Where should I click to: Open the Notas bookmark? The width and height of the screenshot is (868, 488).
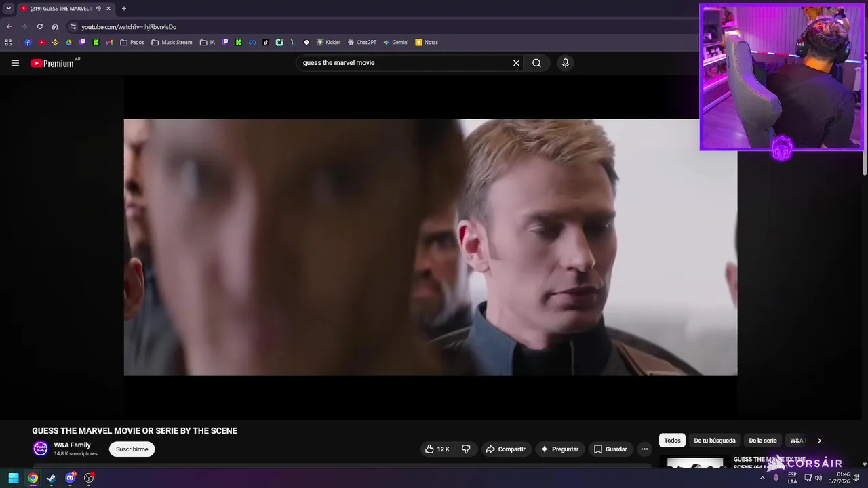click(427, 42)
